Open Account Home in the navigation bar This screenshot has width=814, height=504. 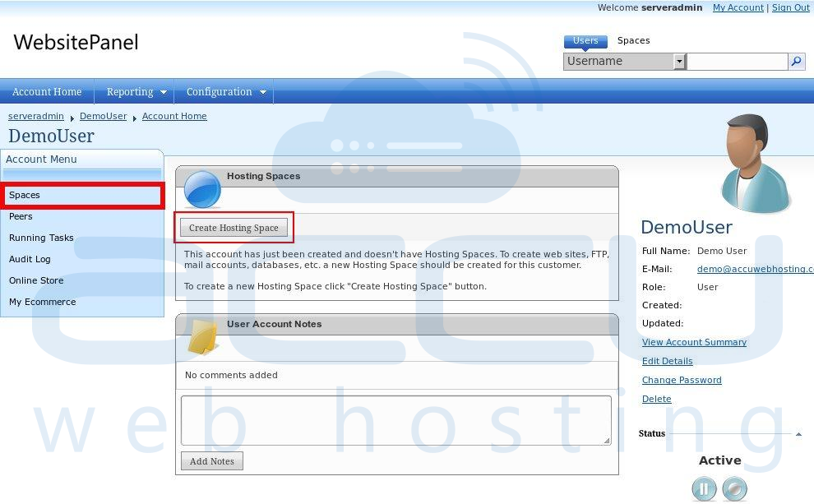(47, 92)
